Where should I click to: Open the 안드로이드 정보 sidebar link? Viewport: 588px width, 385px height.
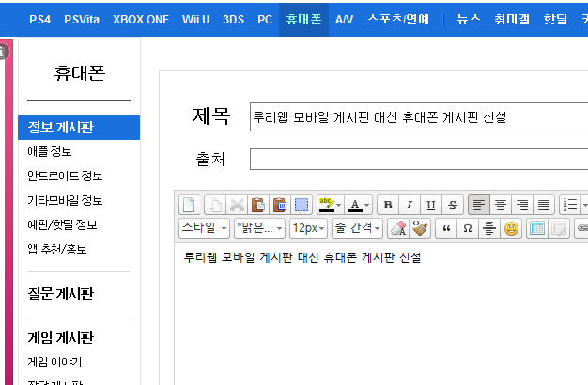[x=65, y=177]
